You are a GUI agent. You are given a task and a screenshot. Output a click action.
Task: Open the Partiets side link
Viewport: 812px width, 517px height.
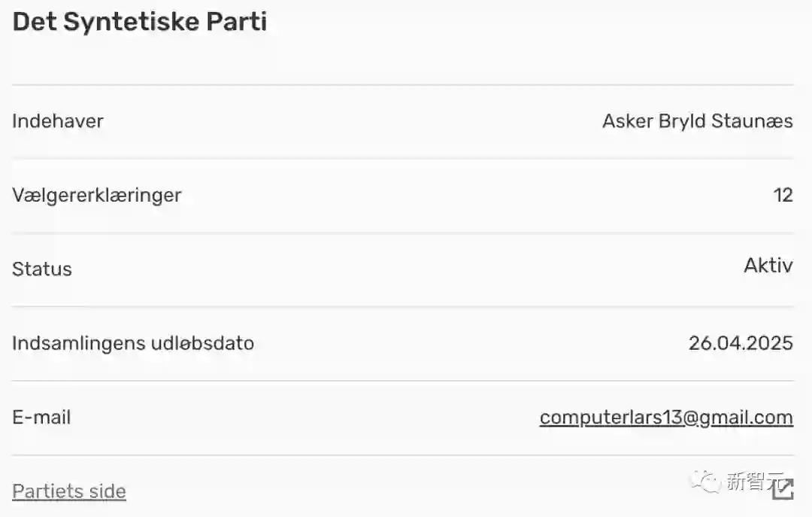click(69, 491)
